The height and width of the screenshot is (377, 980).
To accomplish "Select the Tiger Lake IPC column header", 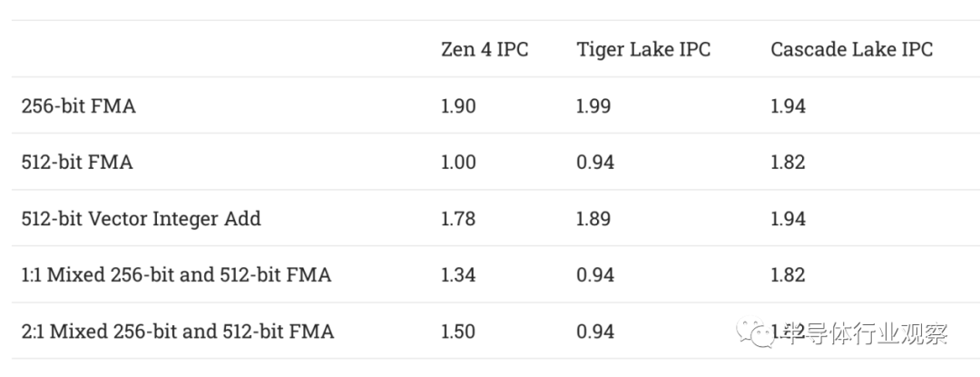I will pyautogui.click(x=643, y=49).
